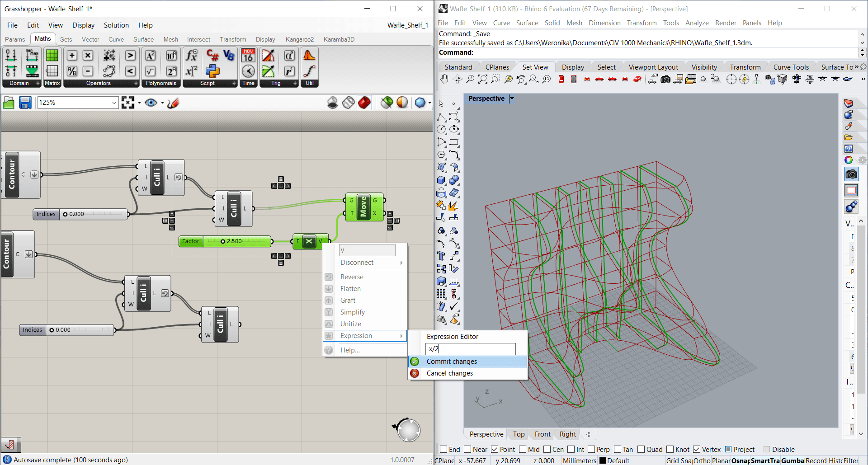Viewport: 868px width, 465px height.
Task: Click Commit changes in Expression Editor
Action: 452,362
